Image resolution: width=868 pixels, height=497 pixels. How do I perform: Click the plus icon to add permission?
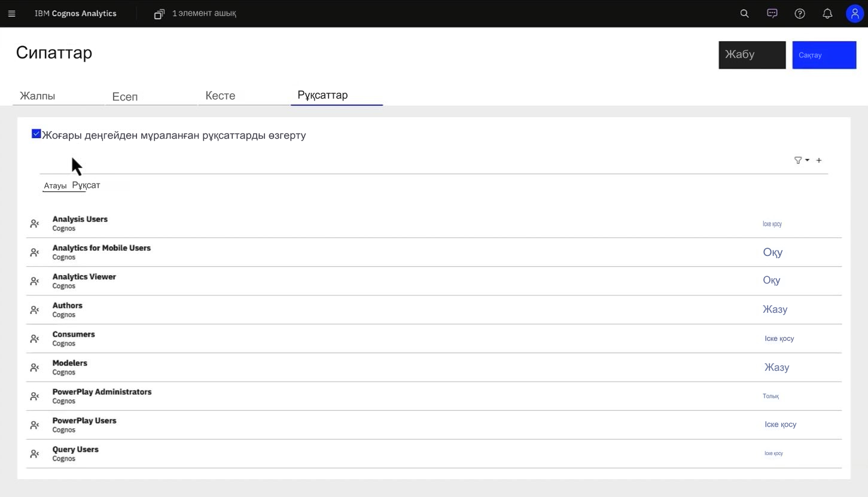click(x=819, y=160)
